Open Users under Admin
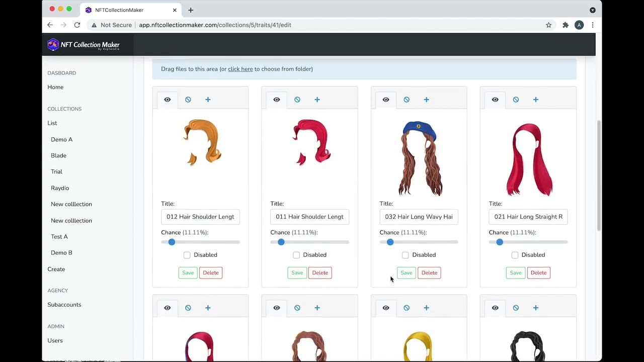 55,340
